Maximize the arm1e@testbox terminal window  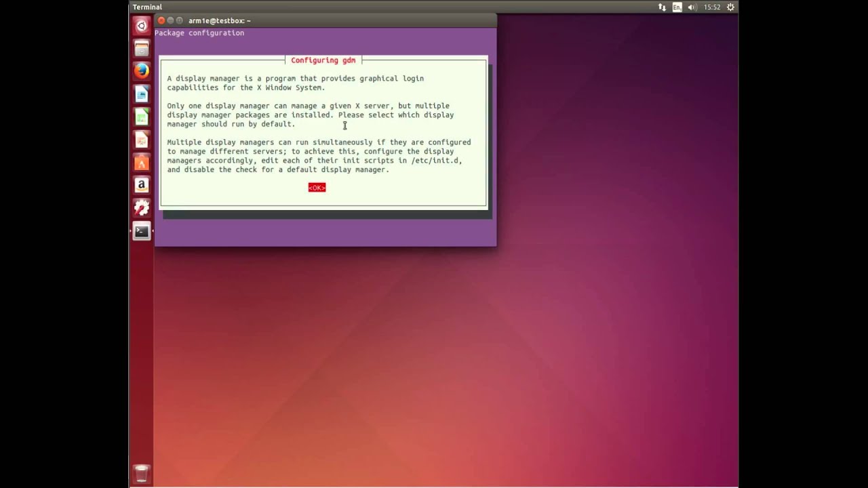180,20
